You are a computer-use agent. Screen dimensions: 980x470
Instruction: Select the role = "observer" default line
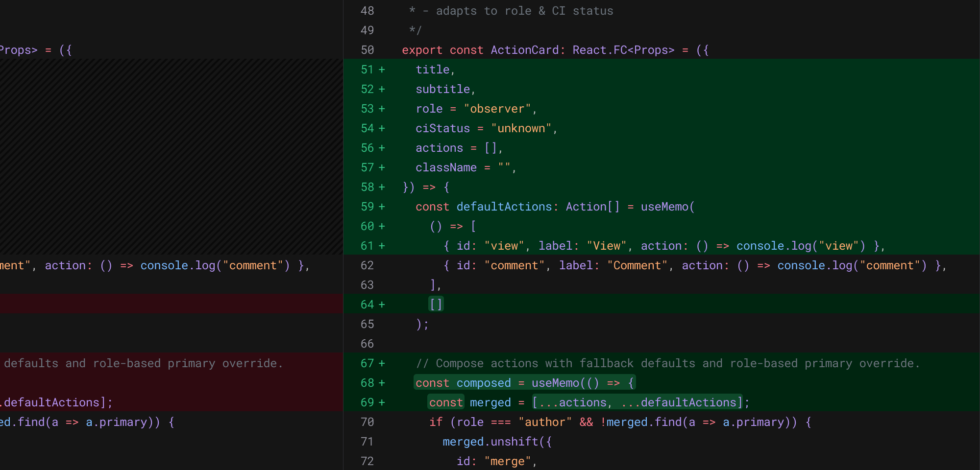pyautogui.click(x=476, y=109)
